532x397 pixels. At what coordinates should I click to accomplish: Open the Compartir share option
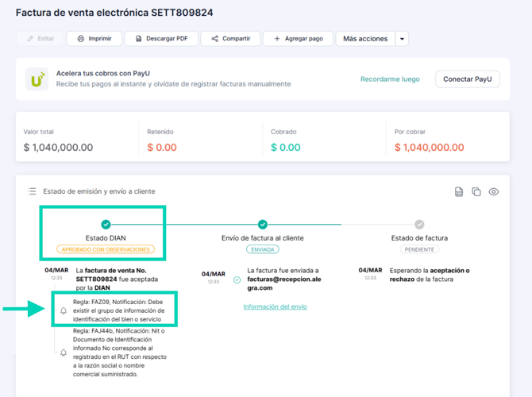pos(230,39)
